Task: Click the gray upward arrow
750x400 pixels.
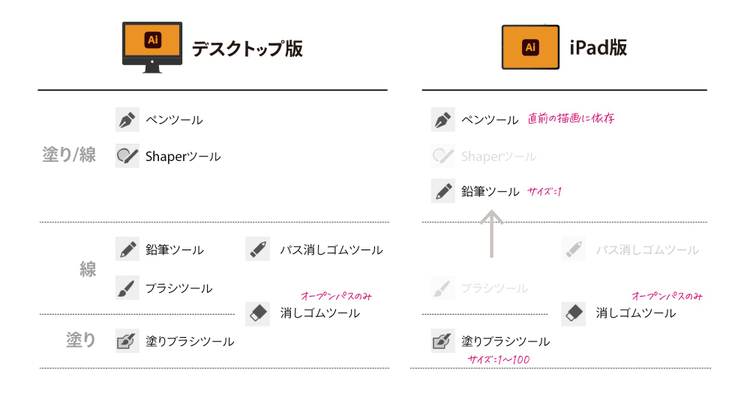Action: [x=492, y=234]
